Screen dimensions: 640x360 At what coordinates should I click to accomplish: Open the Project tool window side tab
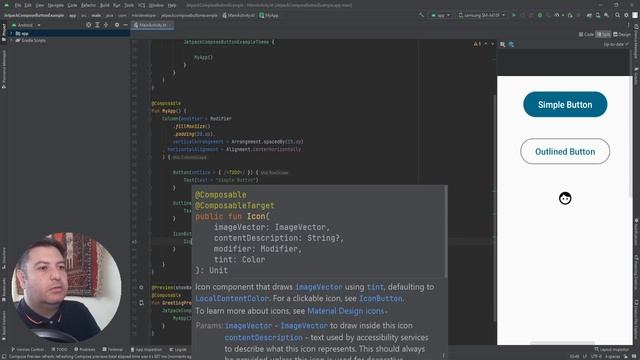(4, 32)
